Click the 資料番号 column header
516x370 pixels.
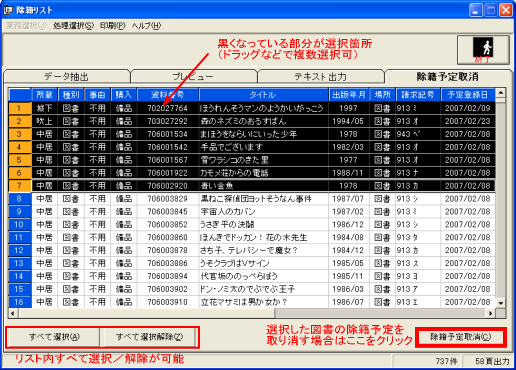[x=168, y=95]
